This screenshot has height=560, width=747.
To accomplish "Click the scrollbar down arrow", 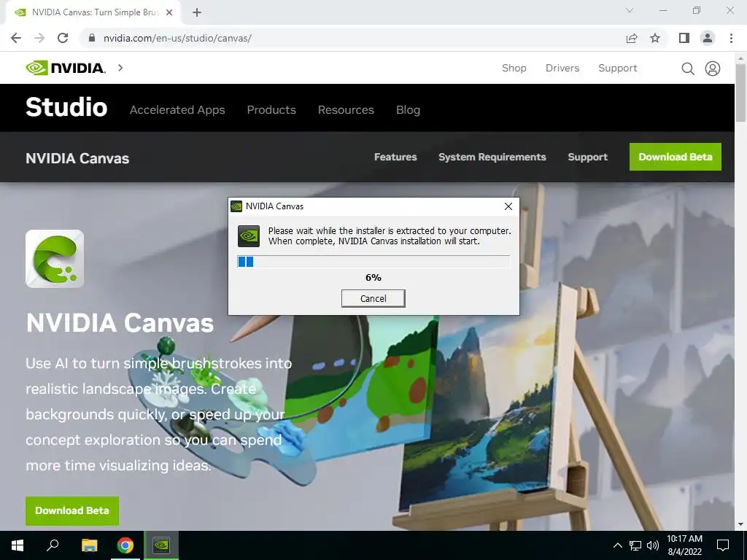I will [x=740, y=524].
